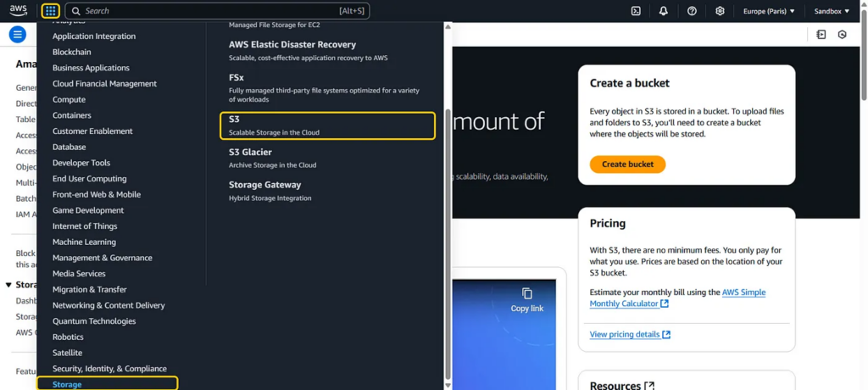This screenshot has height=390, width=868.
Task: Open the View pricing details link
Action: tap(630, 335)
